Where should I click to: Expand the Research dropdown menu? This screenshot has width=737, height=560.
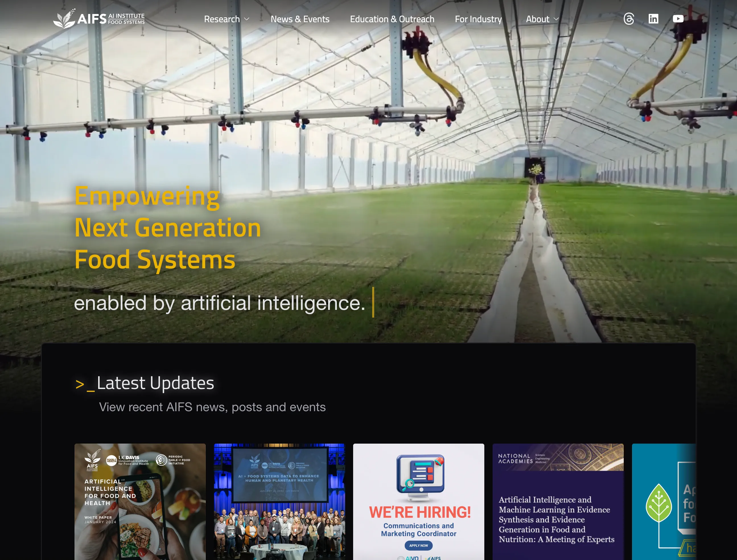coord(222,19)
